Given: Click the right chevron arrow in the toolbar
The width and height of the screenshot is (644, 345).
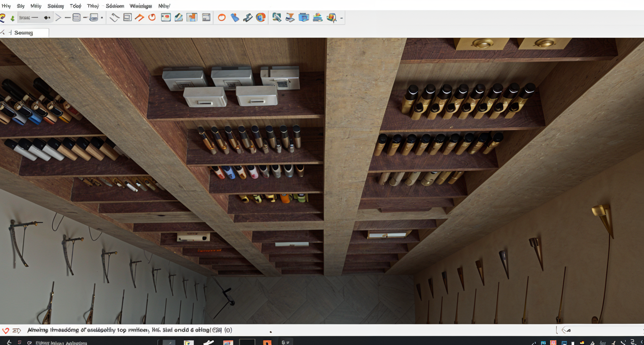Looking at the screenshot, I should pyautogui.click(x=58, y=18).
